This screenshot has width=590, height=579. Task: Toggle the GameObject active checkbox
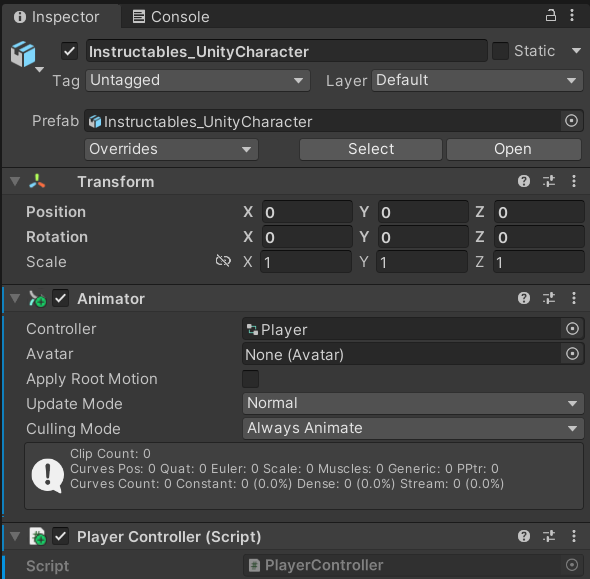click(70, 51)
